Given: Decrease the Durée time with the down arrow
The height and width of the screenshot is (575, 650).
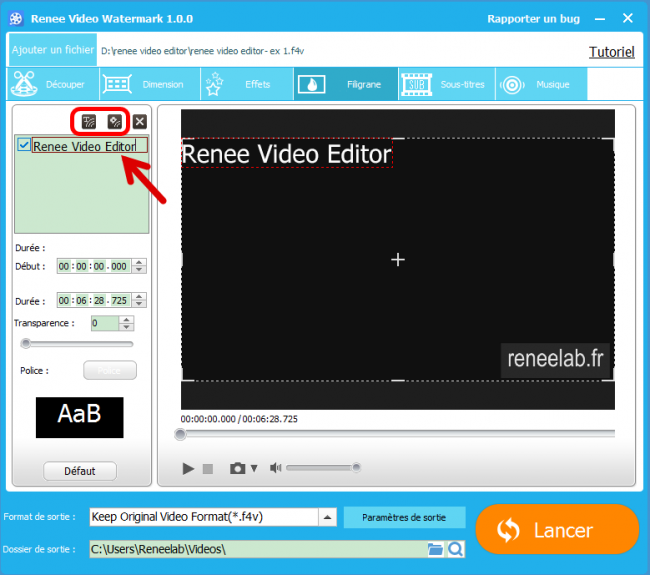Looking at the screenshot, I should (x=139, y=304).
